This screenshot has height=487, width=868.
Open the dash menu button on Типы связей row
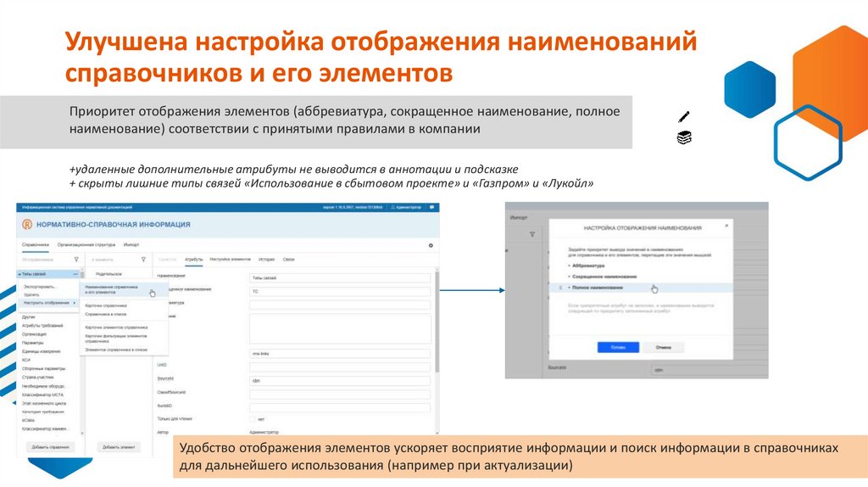75,274
